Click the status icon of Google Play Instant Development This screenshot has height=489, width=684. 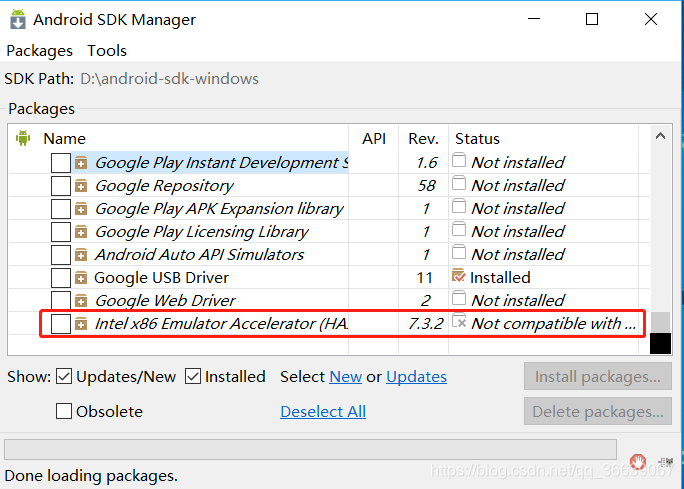pyautogui.click(x=458, y=160)
